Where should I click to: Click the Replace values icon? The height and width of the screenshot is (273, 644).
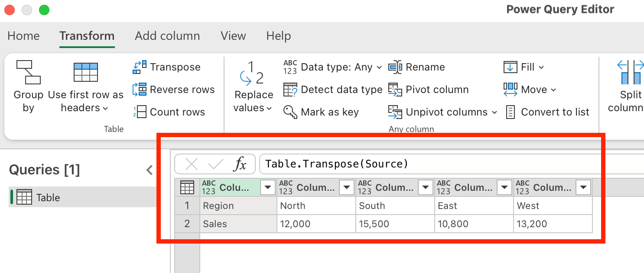[251, 72]
